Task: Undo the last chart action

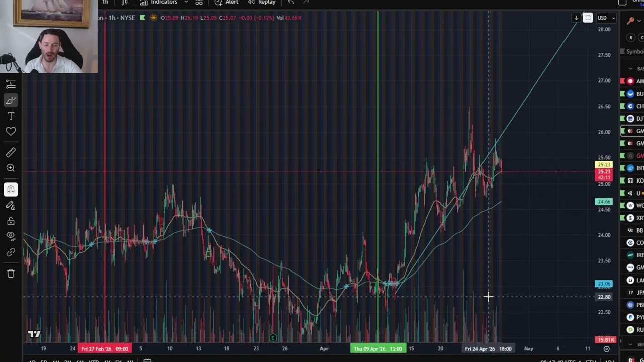Action: pyautogui.click(x=291, y=3)
